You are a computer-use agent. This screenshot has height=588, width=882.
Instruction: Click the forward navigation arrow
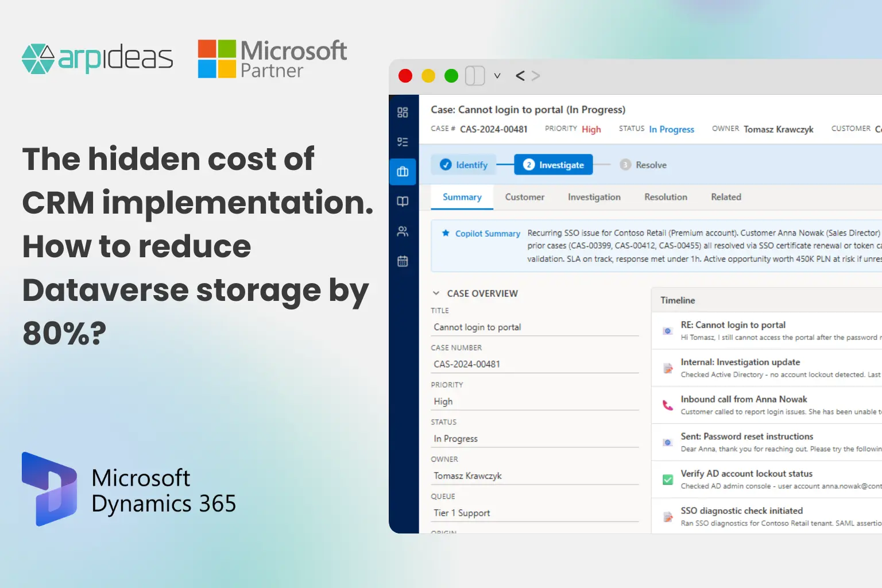[x=536, y=75]
